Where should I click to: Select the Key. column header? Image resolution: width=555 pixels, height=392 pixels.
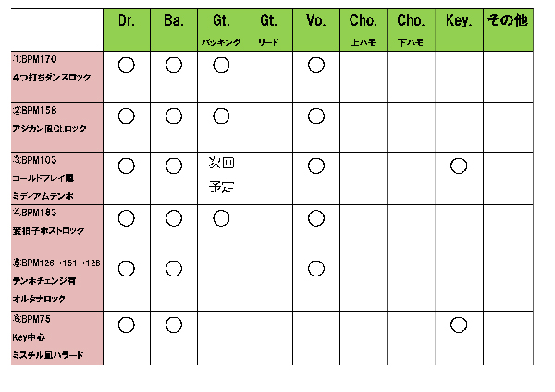click(x=457, y=20)
